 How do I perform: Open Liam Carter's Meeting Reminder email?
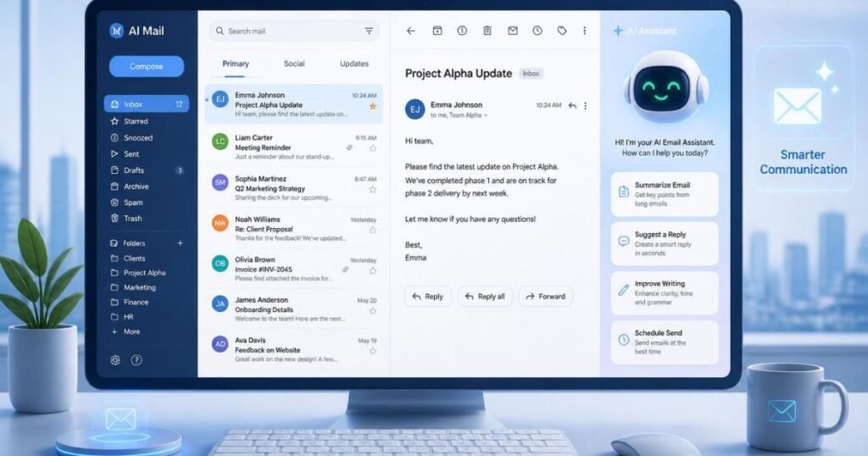[294, 147]
